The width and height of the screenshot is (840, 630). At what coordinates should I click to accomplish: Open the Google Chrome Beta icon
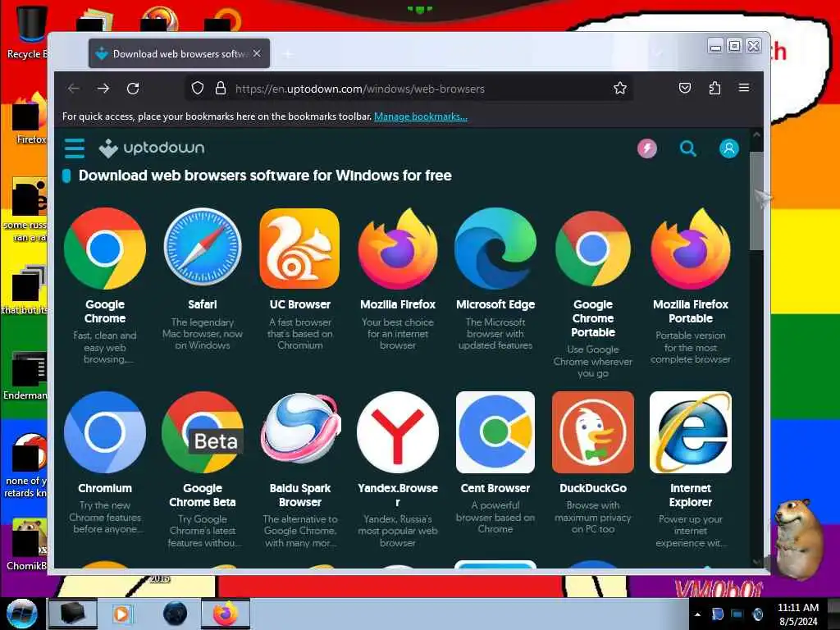pos(203,432)
